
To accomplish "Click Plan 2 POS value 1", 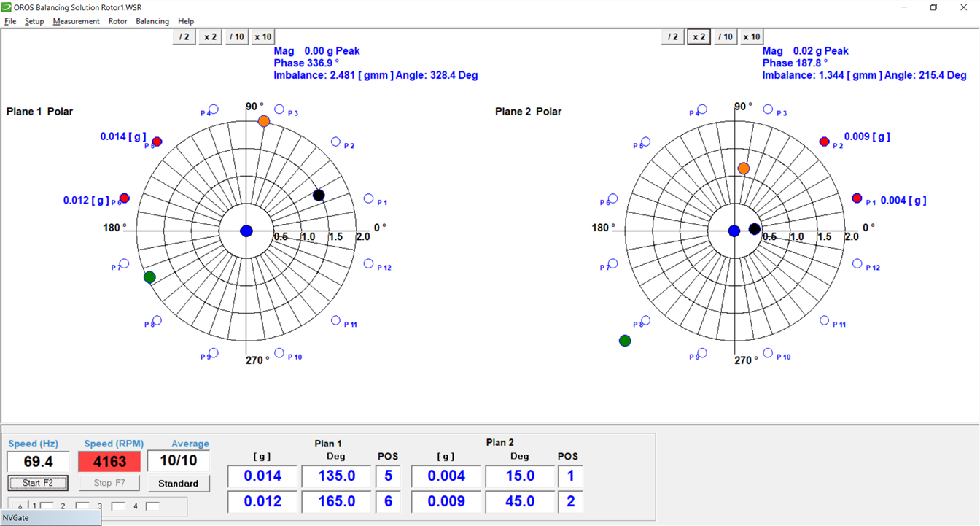I will [x=571, y=476].
